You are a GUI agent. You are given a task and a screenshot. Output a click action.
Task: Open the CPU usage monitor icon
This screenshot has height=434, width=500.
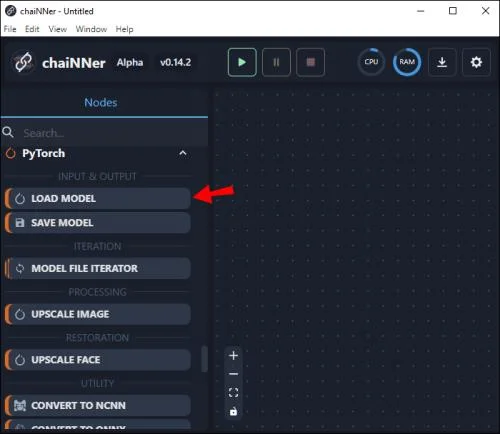coord(371,62)
